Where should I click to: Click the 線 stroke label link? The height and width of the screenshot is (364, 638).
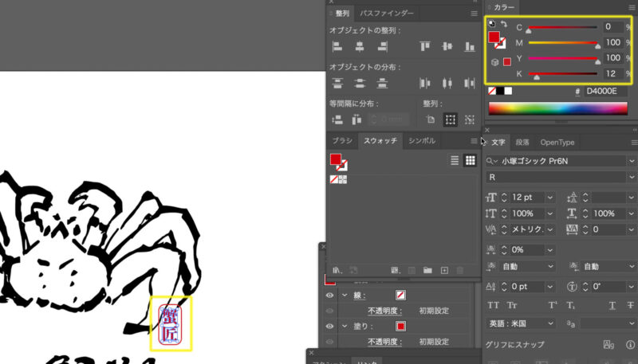tap(360, 296)
